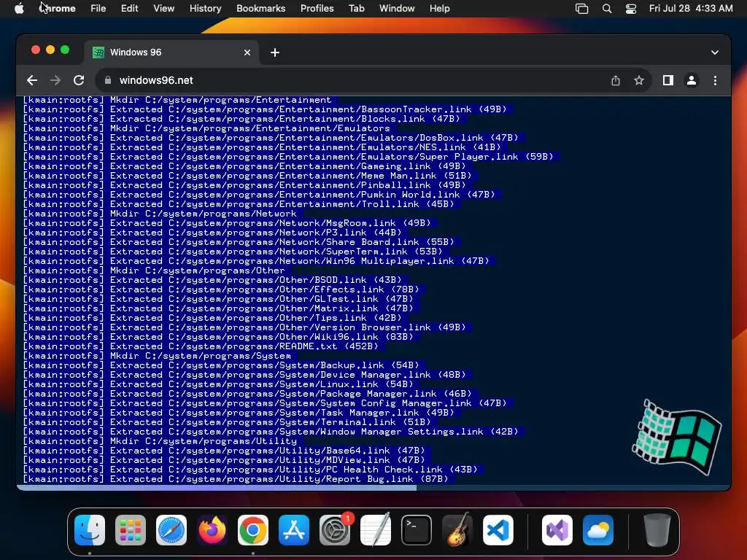This screenshot has width=747, height=560.
Task: Open the View menu
Action: [164, 9]
